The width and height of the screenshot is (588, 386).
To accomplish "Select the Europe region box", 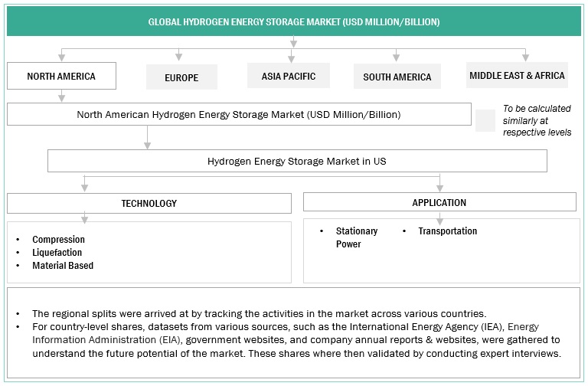I will click(181, 77).
